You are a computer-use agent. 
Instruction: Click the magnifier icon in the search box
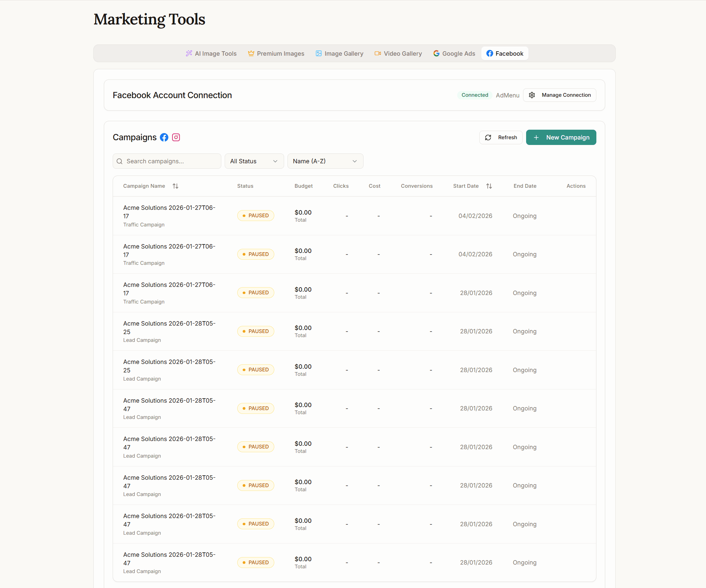pos(119,161)
